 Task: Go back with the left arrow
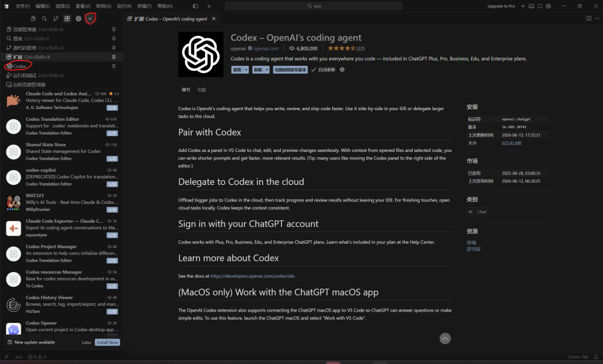(x=210, y=6)
